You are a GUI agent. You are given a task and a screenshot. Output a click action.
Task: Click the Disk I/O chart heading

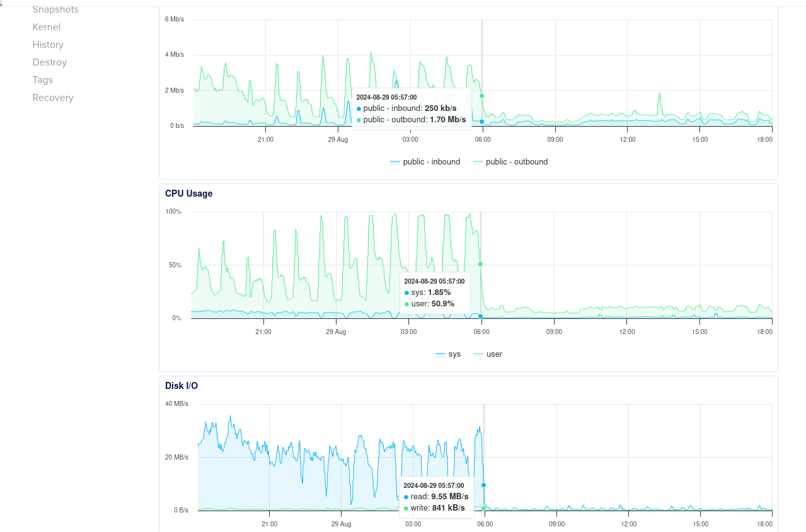[181, 386]
